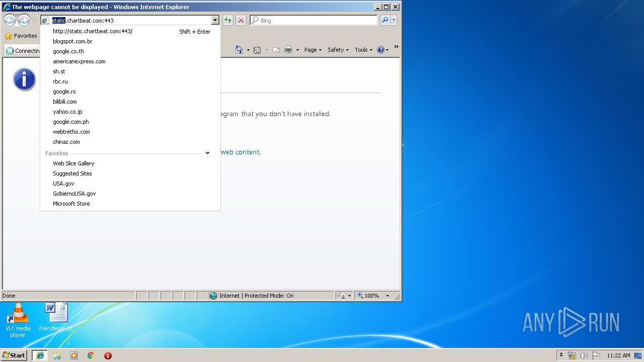Click the blue Help question icon
Viewport: 644px width, 362px height.
(381, 50)
